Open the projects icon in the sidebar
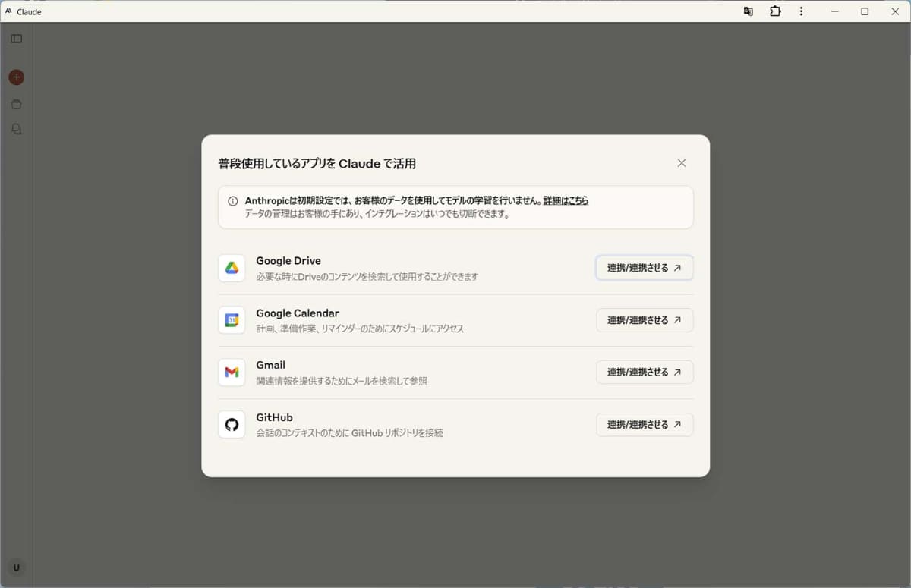 pyautogui.click(x=17, y=104)
